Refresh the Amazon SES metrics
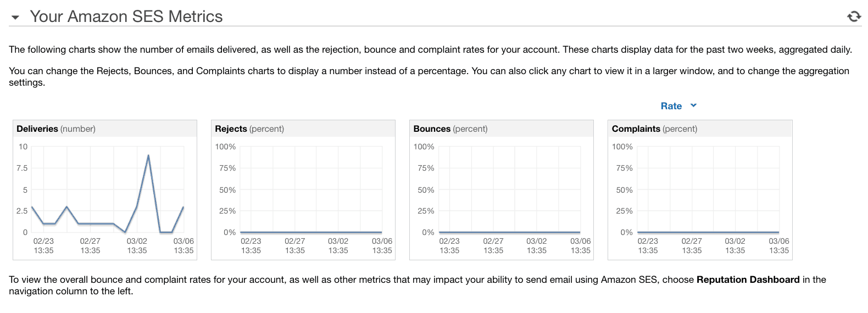Image resolution: width=868 pixels, height=313 pixels. 854,16
